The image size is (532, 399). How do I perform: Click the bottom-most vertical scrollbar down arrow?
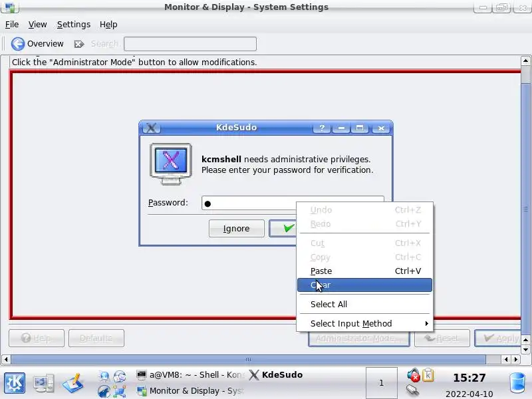(x=525, y=350)
